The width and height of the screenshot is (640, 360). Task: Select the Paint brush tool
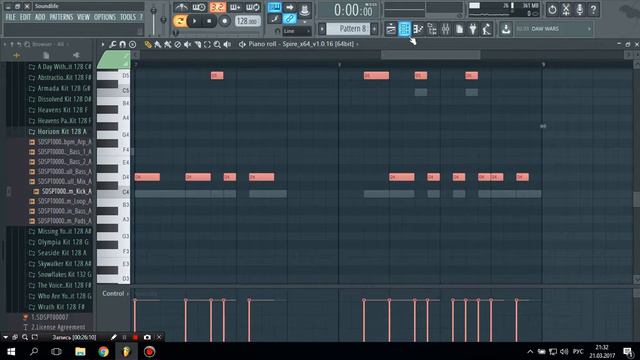(158, 44)
